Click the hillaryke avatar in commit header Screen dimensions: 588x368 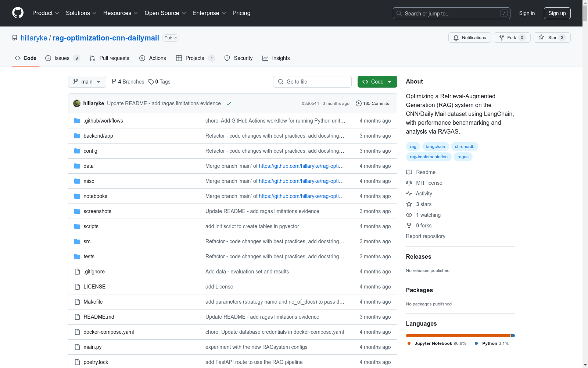pyautogui.click(x=77, y=103)
